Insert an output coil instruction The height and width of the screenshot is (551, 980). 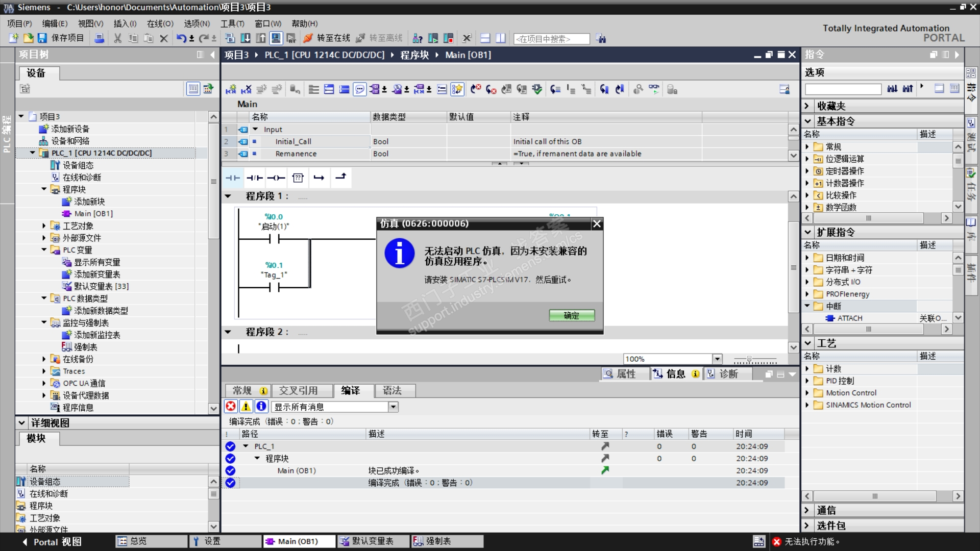click(276, 178)
